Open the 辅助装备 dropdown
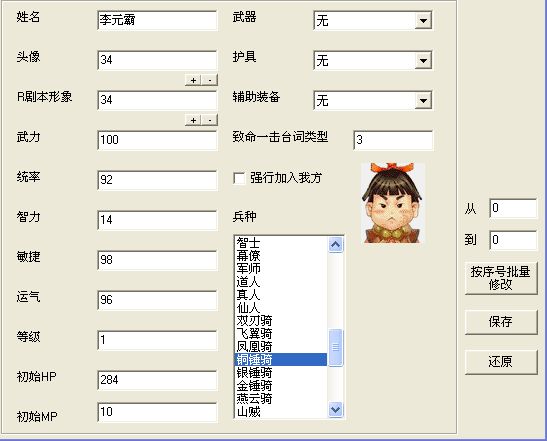Screen dimensions: 547x441 [423, 101]
